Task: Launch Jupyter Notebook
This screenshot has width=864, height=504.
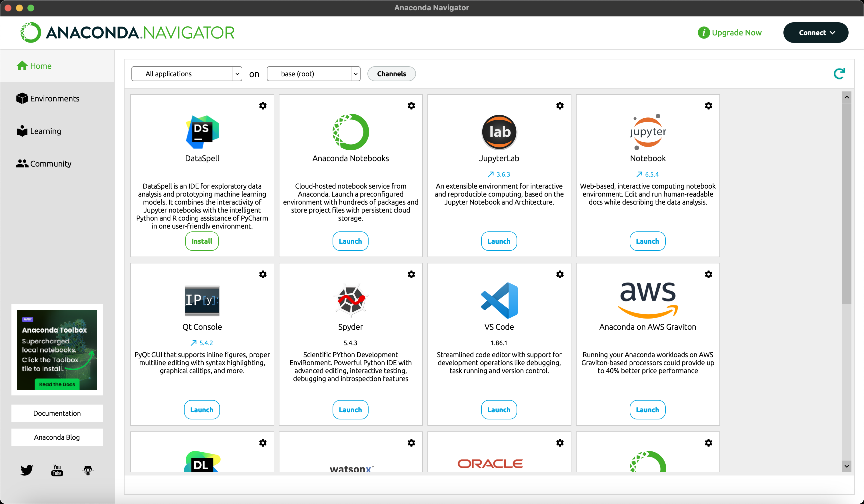Action: 647,241
